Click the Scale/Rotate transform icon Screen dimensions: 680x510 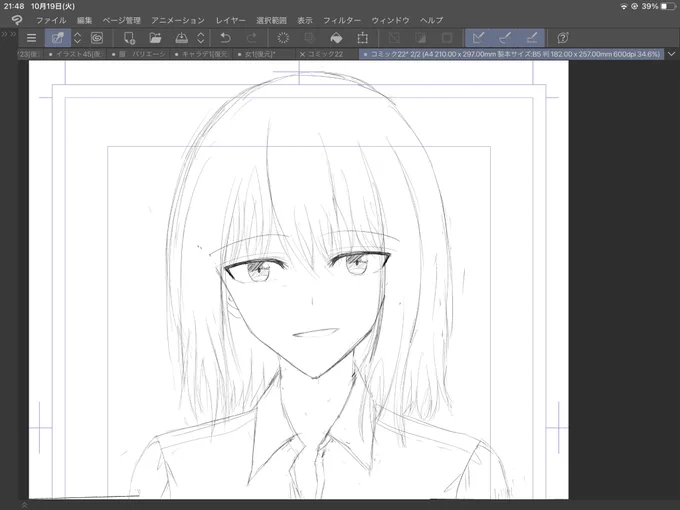coord(363,38)
